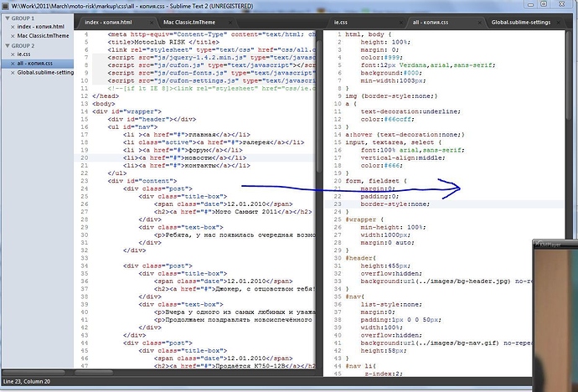Click line number 23 in the left HTML pane gutter

(x=85, y=181)
